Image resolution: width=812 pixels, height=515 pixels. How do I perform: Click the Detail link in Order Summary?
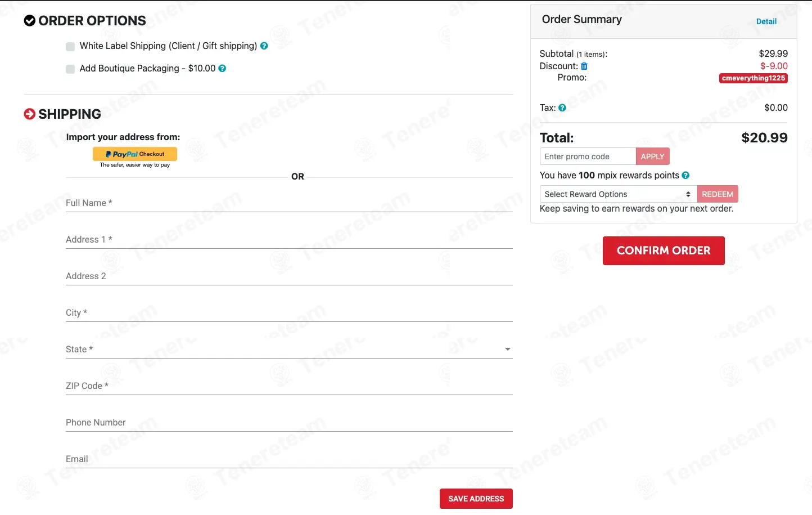click(x=766, y=22)
